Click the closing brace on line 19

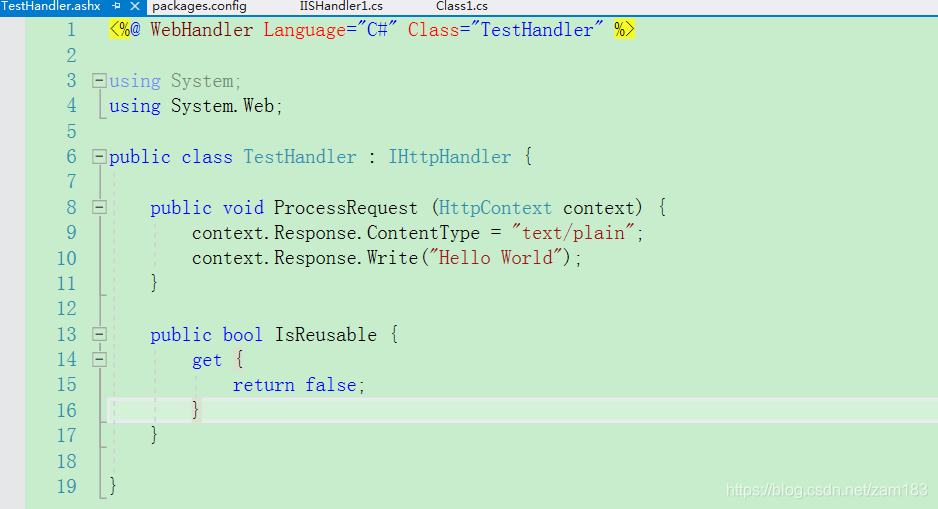113,486
